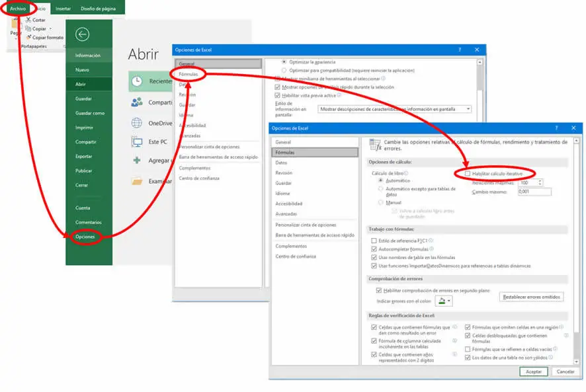Enable the Habilitar cálculo iterativo checkbox

(x=468, y=173)
